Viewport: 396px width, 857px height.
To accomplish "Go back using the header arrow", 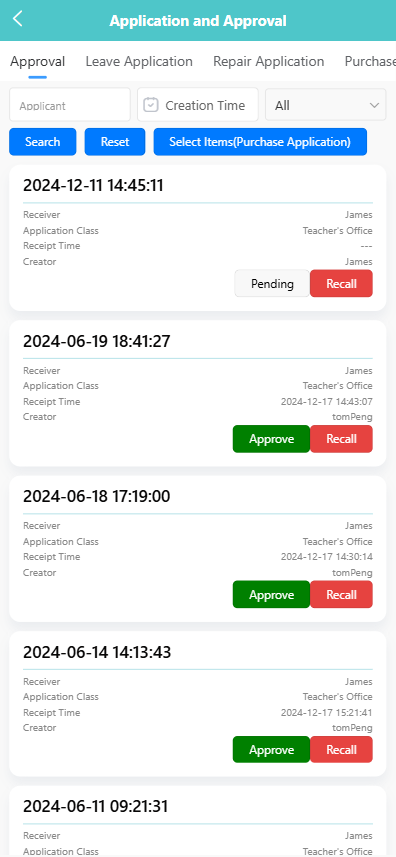I will tap(17, 19).
